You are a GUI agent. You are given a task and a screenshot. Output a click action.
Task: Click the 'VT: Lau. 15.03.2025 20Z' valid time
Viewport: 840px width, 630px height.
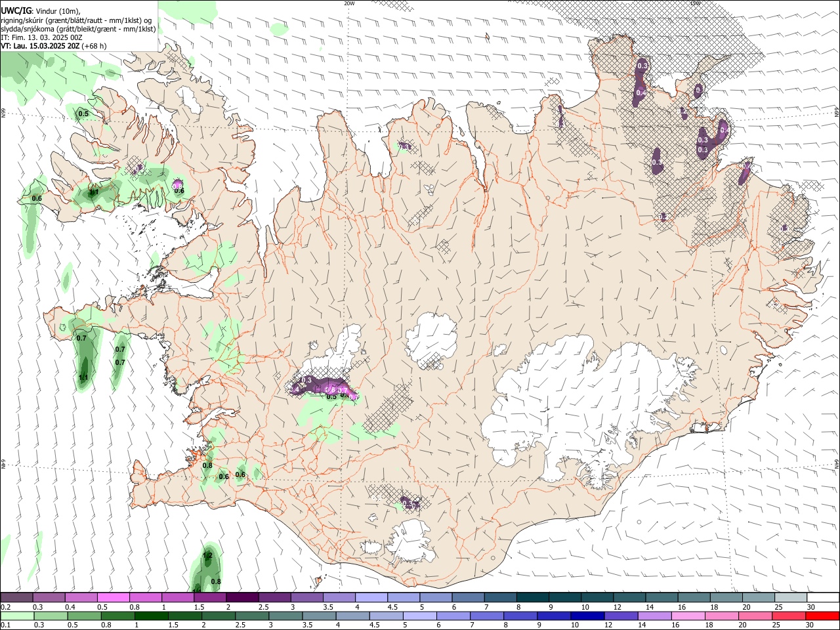pyautogui.click(x=41, y=46)
